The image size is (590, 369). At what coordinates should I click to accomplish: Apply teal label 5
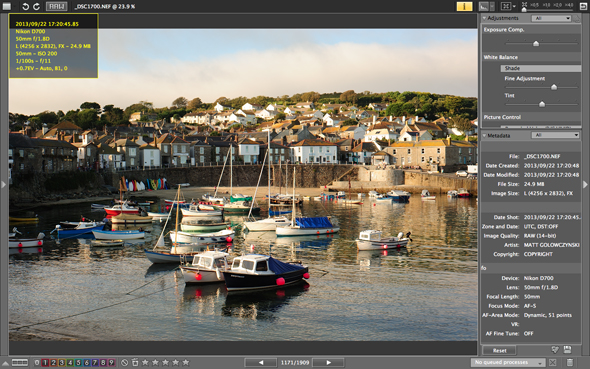78,363
